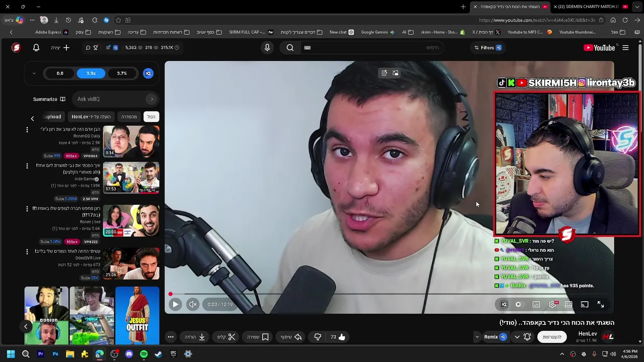Select the הכול filter chip
This screenshot has height=362, width=644.
point(151,117)
